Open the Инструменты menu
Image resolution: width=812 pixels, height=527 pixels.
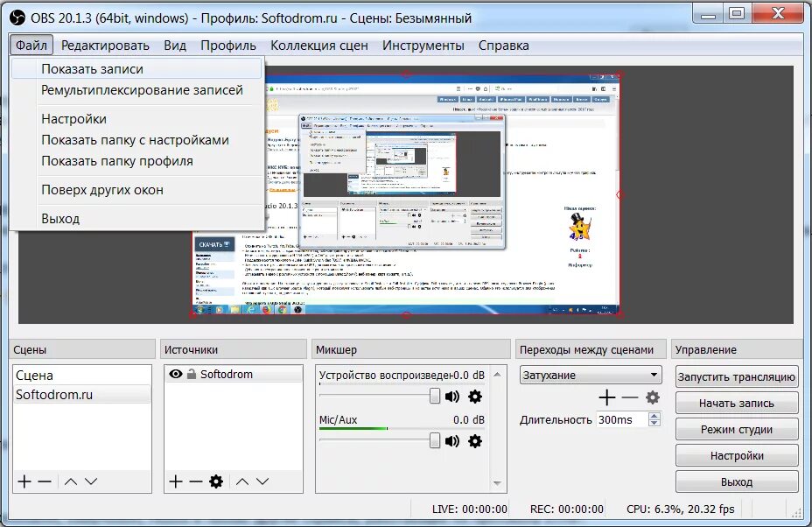[x=423, y=46]
